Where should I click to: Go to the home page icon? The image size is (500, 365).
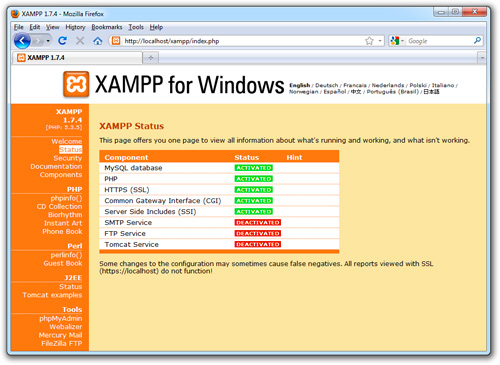click(x=98, y=41)
